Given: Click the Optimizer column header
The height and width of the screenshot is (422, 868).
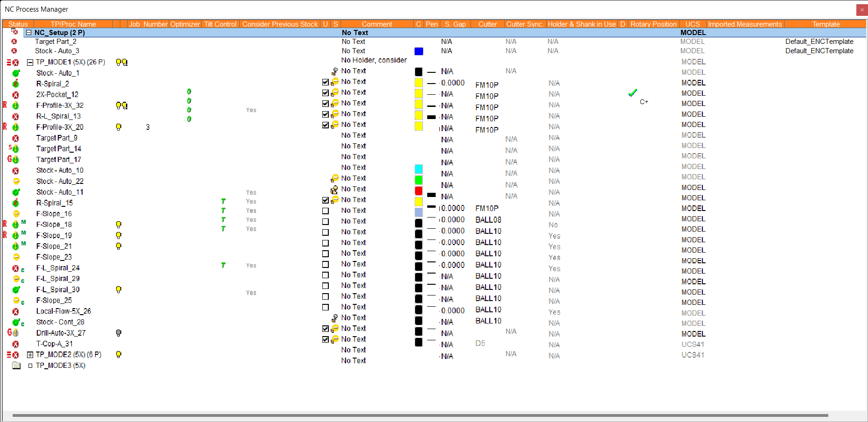Looking at the screenshot, I should [185, 24].
